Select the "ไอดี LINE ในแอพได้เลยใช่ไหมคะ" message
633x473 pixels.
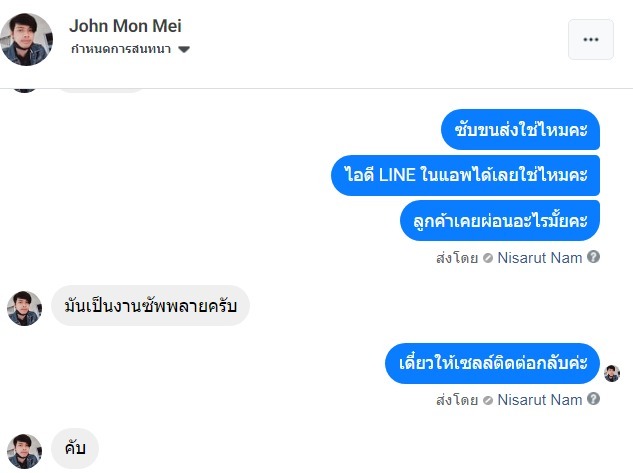point(465,174)
